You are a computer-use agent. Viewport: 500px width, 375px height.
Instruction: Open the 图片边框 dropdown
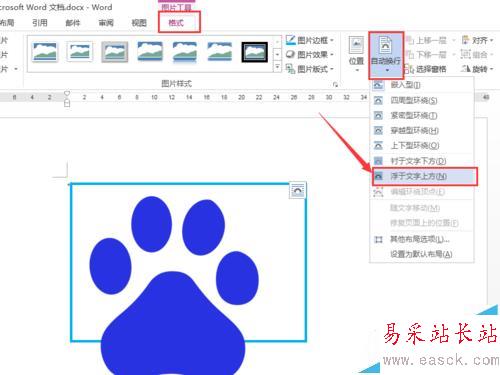310,40
